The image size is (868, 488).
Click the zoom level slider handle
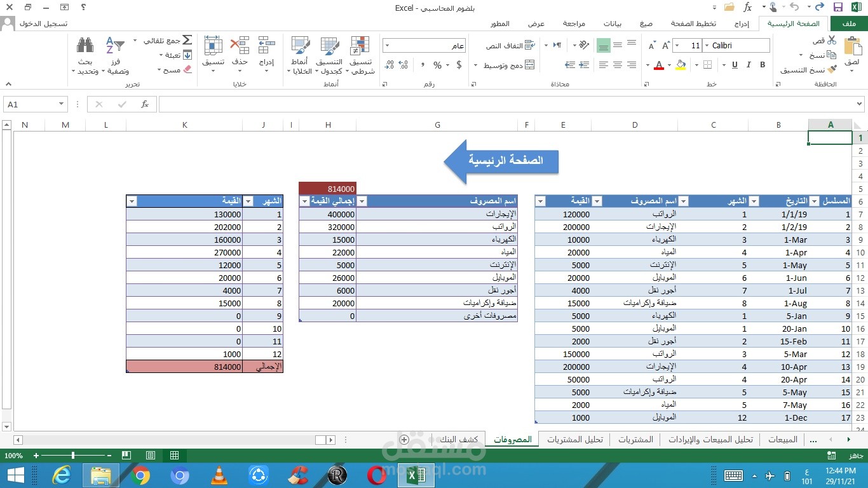[73, 456]
